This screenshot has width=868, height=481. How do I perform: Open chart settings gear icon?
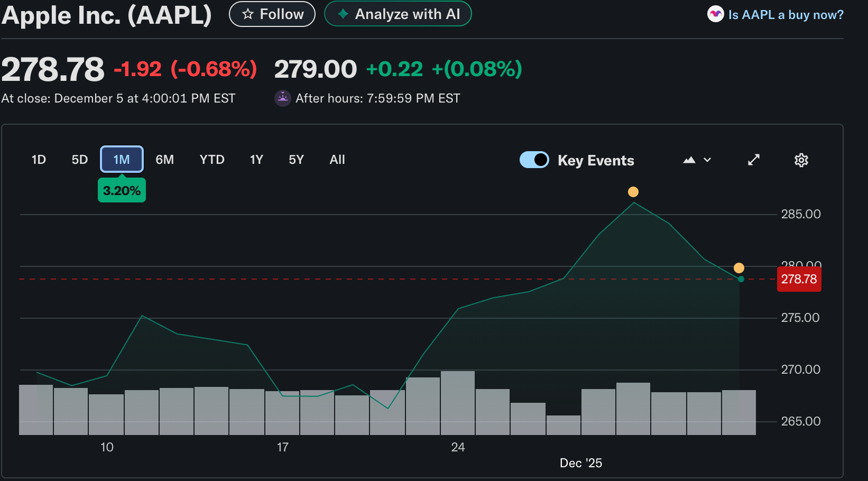coord(801,160)
